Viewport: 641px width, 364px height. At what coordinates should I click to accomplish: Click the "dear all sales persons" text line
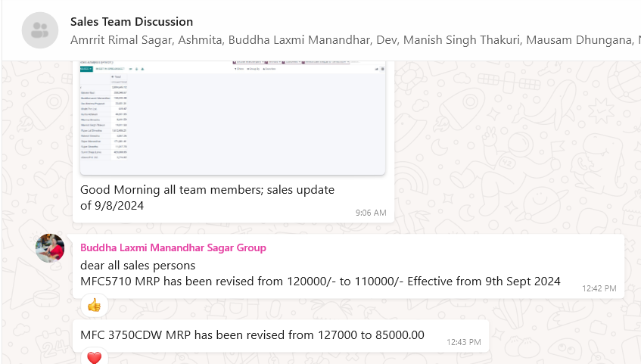click(x=138, y=266)
